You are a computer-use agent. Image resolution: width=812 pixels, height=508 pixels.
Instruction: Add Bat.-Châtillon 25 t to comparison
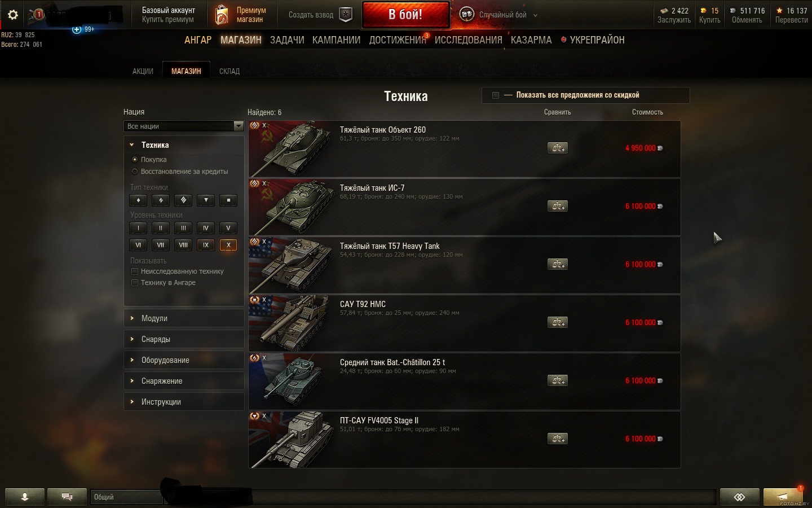coord(558,380)
